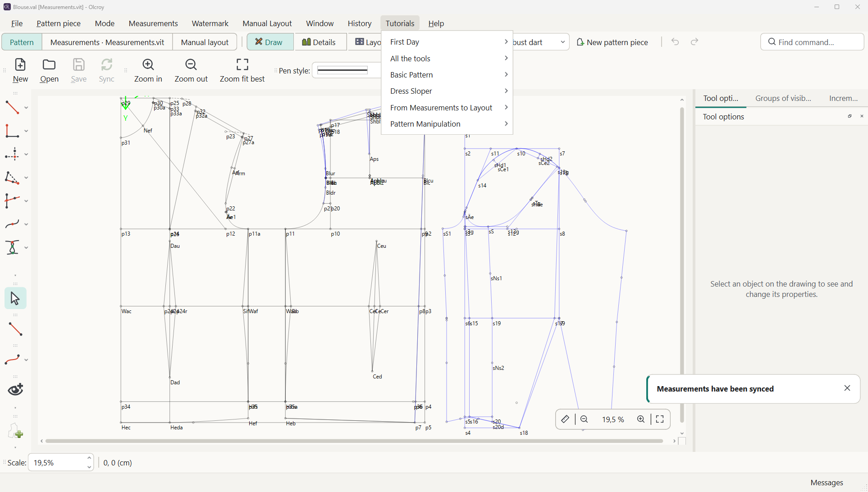Open Pen style dropdown

tap(347, 70)
